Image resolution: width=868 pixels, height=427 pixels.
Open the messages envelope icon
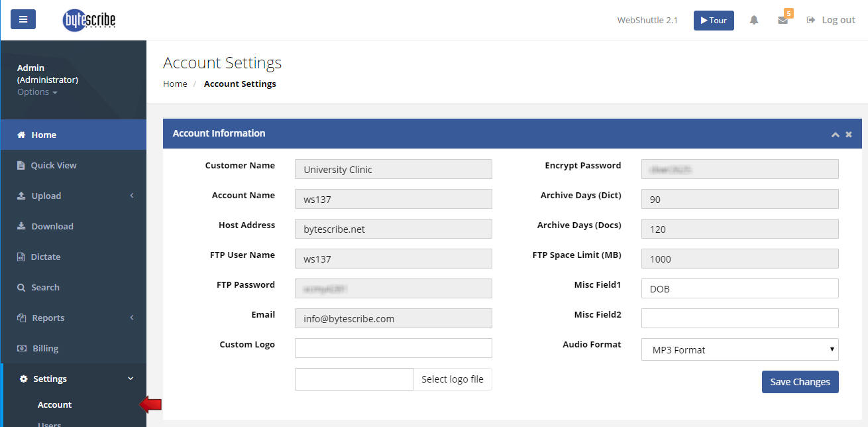pos(783,21)
